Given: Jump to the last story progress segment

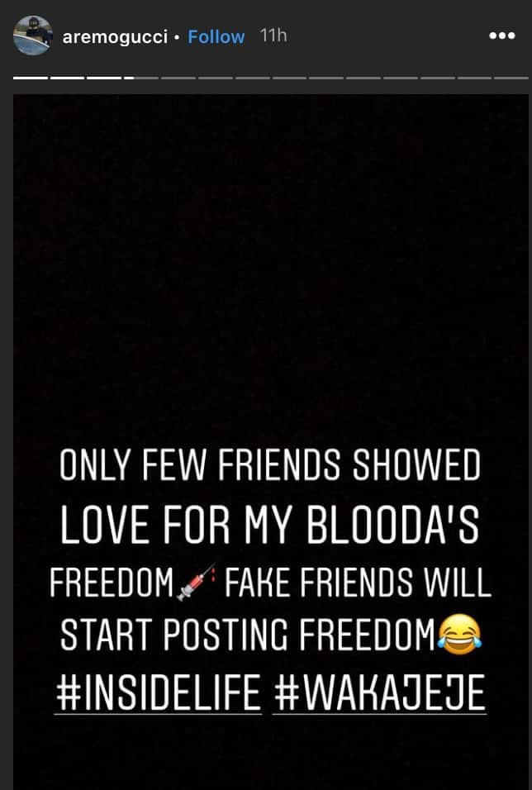Looking at the screenshot, I should pyautogui.click(x=511, y=79).
